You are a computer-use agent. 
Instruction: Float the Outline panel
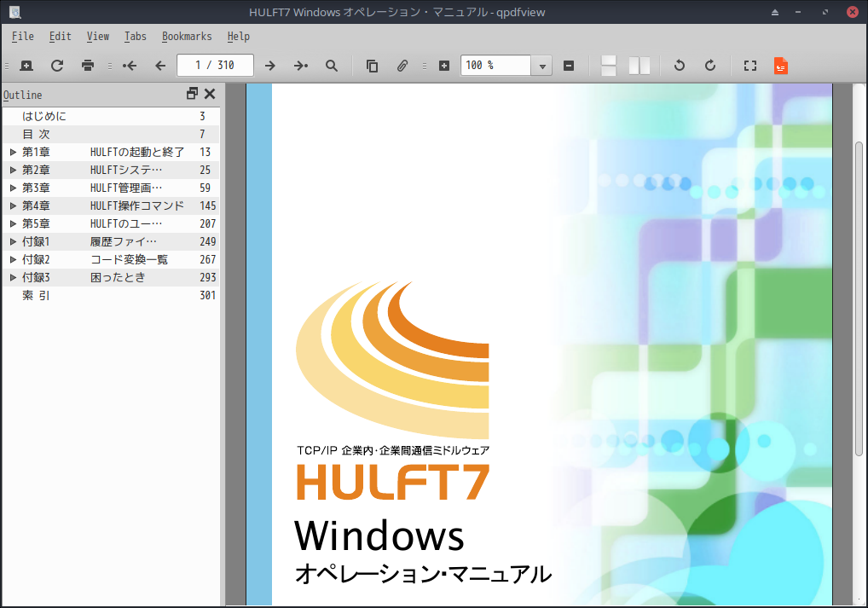(192, 94)
